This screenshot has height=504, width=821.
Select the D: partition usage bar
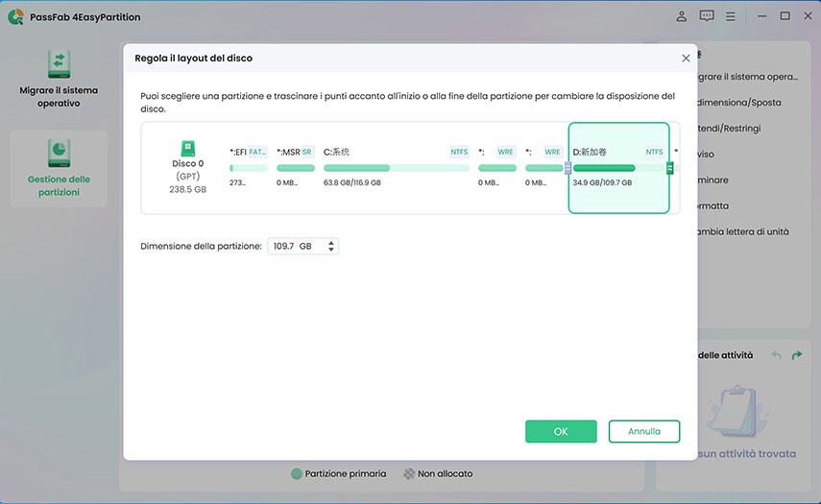tap(619, 168)
